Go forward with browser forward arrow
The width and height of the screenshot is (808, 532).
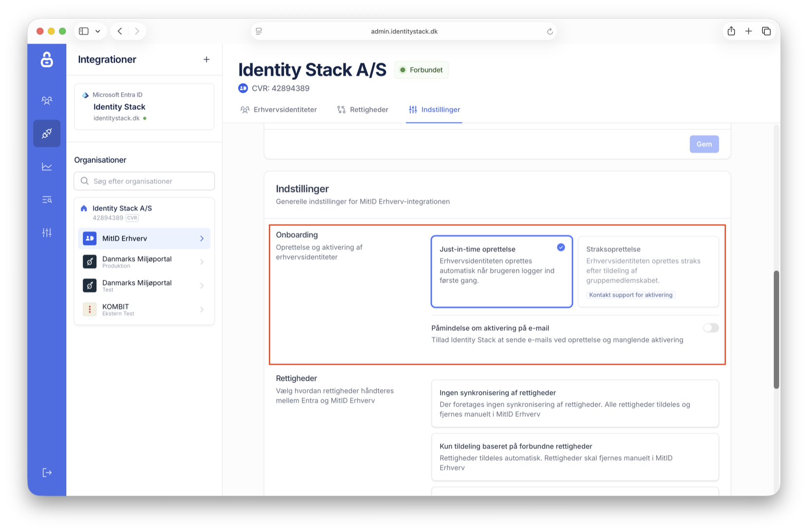pyautogui.click(x=137, y=31)
